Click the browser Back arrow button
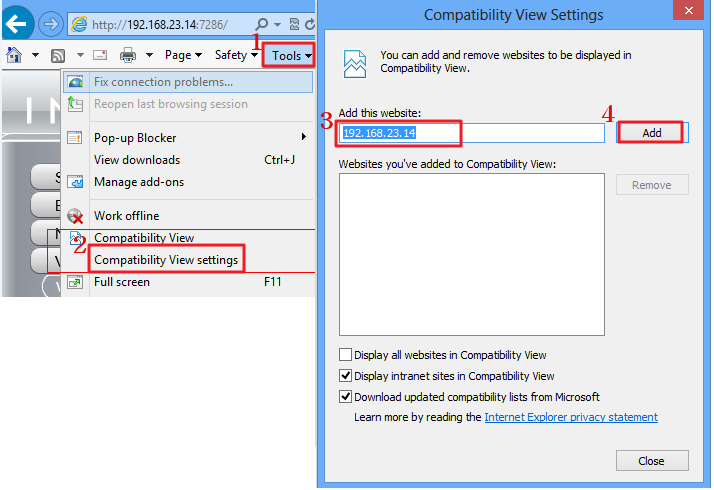Image resolution: width=714 pixels, height=490 pixels. [17, 23]
